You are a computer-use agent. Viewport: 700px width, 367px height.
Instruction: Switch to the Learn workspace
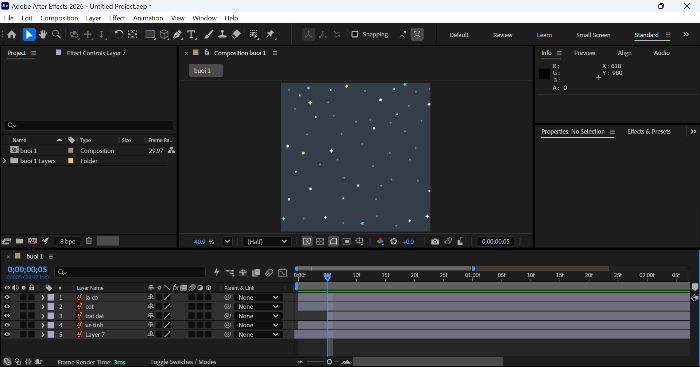(x=544, y=35)
